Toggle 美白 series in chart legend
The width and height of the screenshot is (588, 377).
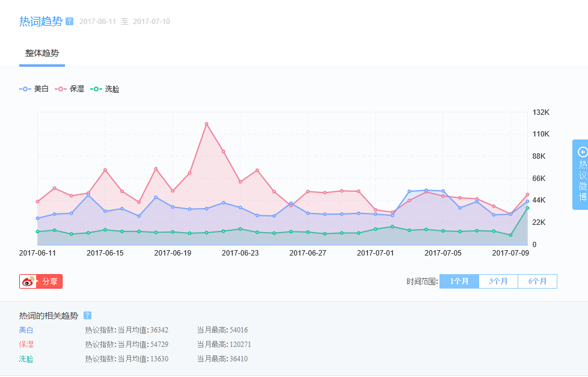coord(34,89)
